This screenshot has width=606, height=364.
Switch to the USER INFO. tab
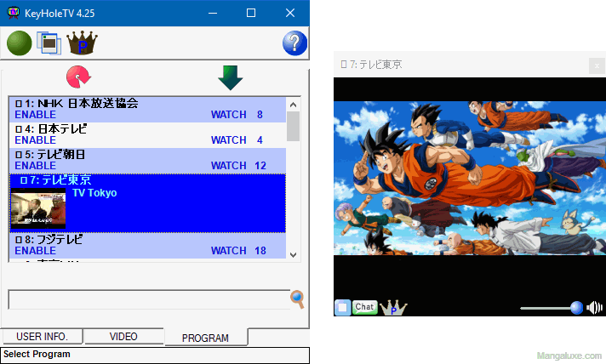pos(42,336)
